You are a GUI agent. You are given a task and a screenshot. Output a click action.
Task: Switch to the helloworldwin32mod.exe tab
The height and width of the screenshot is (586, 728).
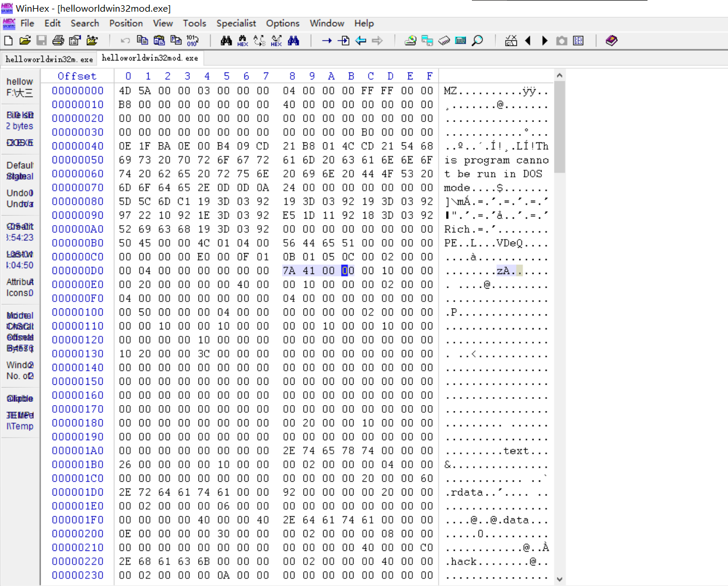[x=150, y=58]
